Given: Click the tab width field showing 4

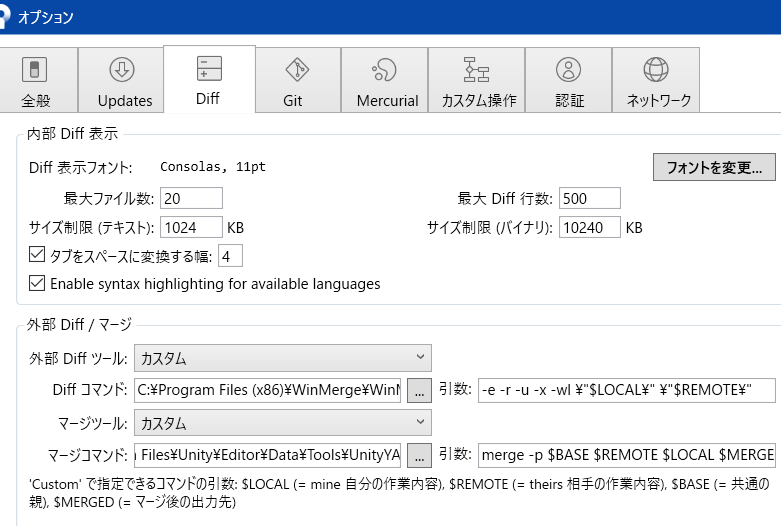Looking at the screenshot, I should [x=230, y=256].
